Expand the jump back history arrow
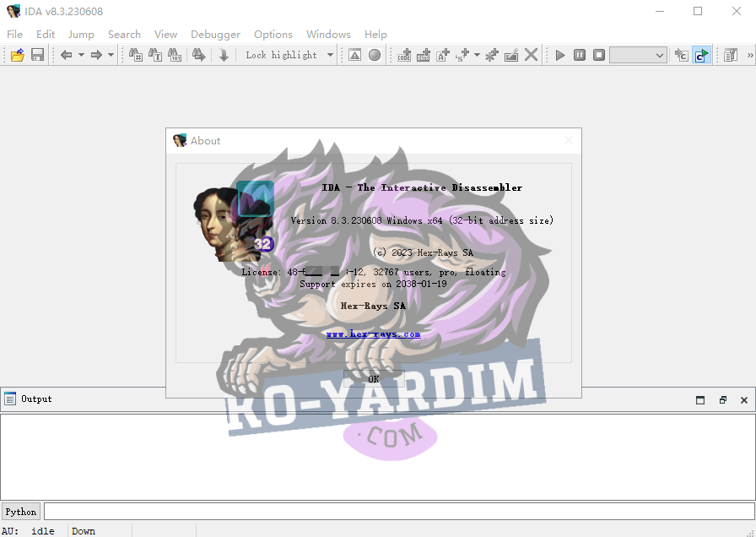756x537 pixels. pos(82,55)
